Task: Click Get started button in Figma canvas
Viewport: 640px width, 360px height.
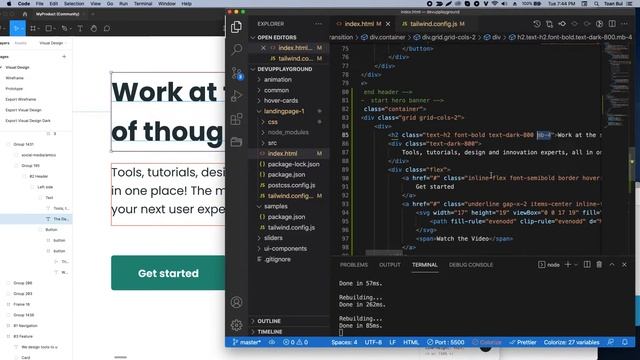Action: coord(168,273)
